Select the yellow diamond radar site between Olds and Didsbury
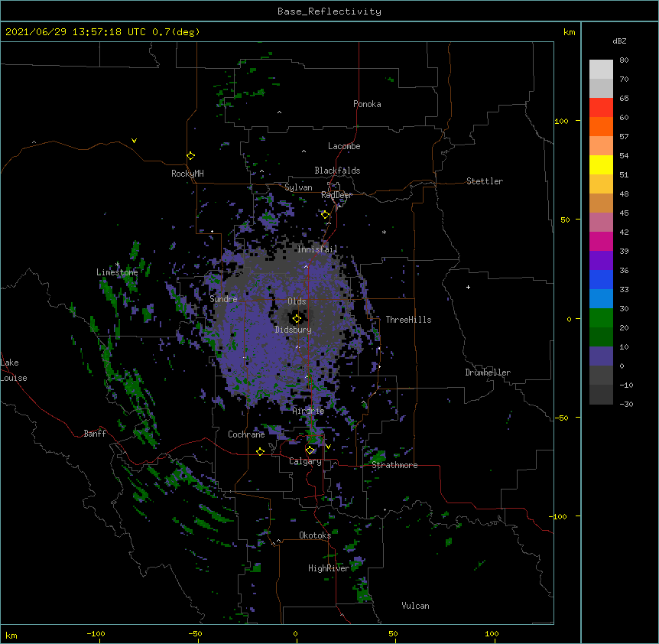 pyautogui.click(x=297, y=319)
